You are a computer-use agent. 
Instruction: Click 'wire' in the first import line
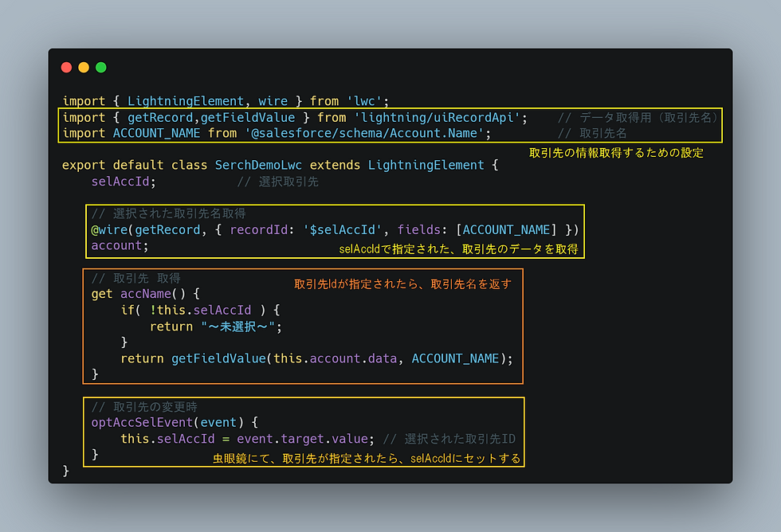coord(273,101)
